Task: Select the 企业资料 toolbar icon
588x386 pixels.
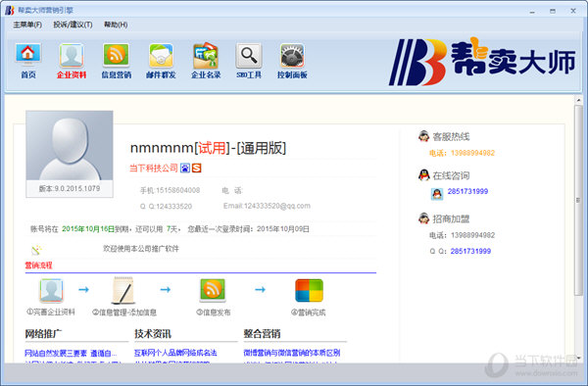Action: coord(72,61)
